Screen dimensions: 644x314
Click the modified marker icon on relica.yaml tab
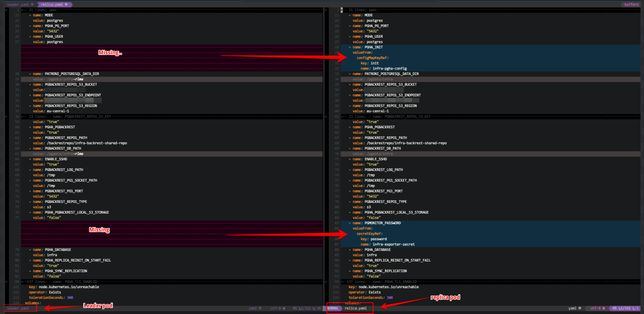66,5
